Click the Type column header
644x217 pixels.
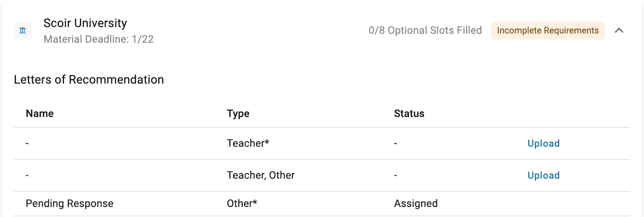pos(238,114)
